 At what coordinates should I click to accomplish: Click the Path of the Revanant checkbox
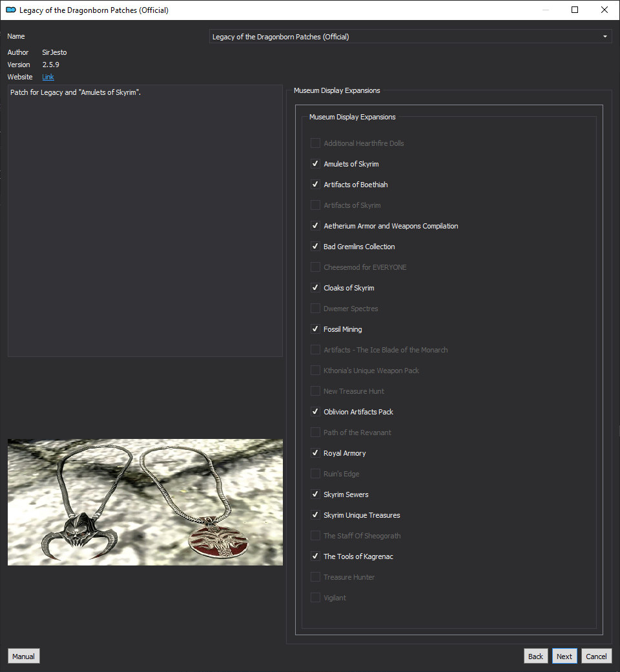click(x=315, y=432)
